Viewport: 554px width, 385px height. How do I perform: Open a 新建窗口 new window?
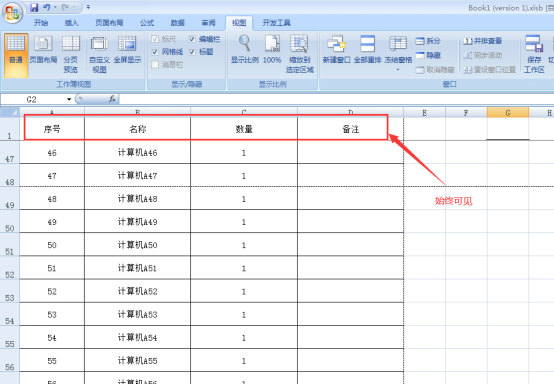pyautogui.click(x=336, y=49)
